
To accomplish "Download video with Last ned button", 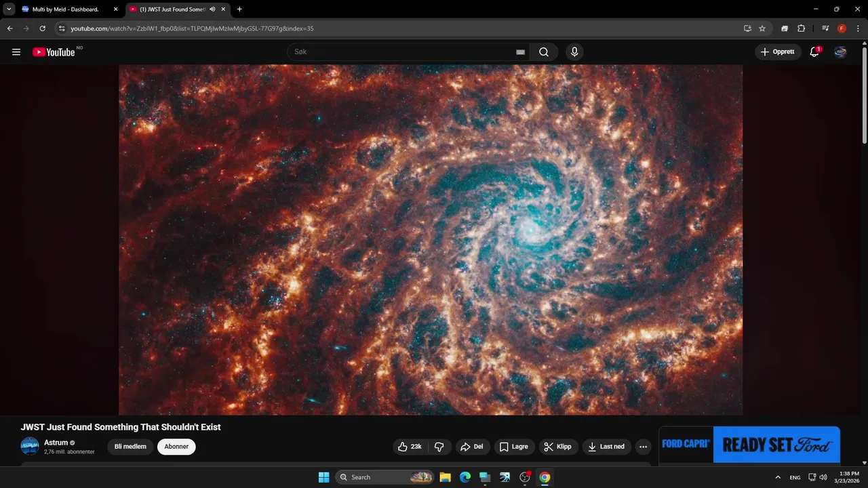I will click(606, 447).
